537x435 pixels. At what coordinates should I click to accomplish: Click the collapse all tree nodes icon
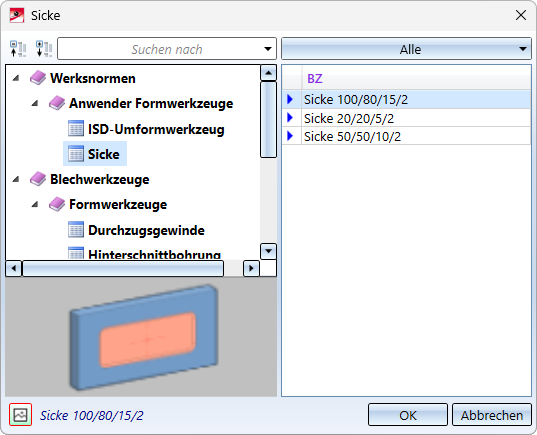pyautogui.click(x=18, y=49)
